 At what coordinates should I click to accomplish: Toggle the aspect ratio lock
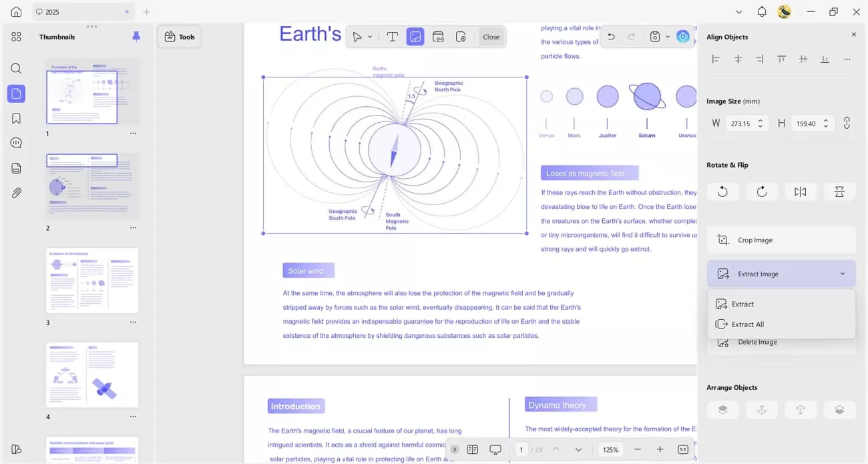tap(847, 123)
